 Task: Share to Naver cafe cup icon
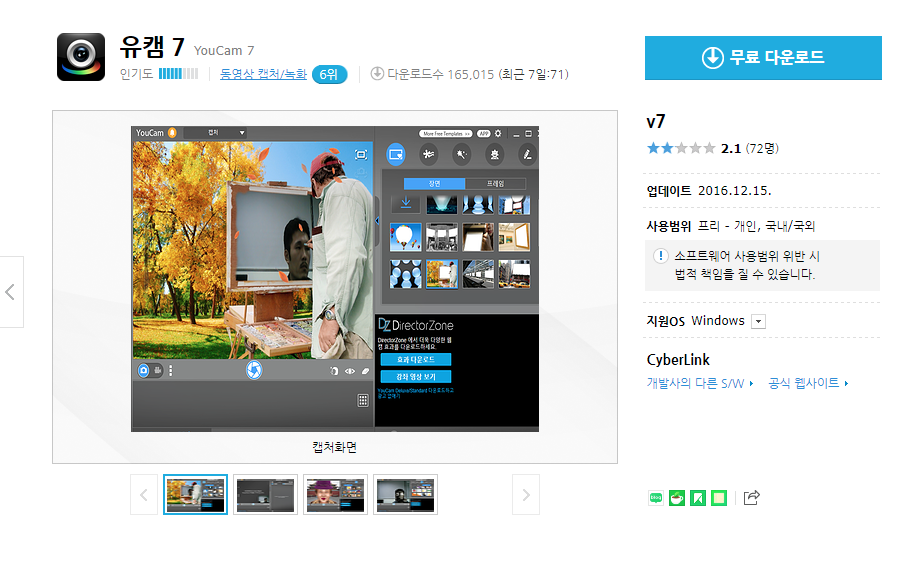pos(677,498)
